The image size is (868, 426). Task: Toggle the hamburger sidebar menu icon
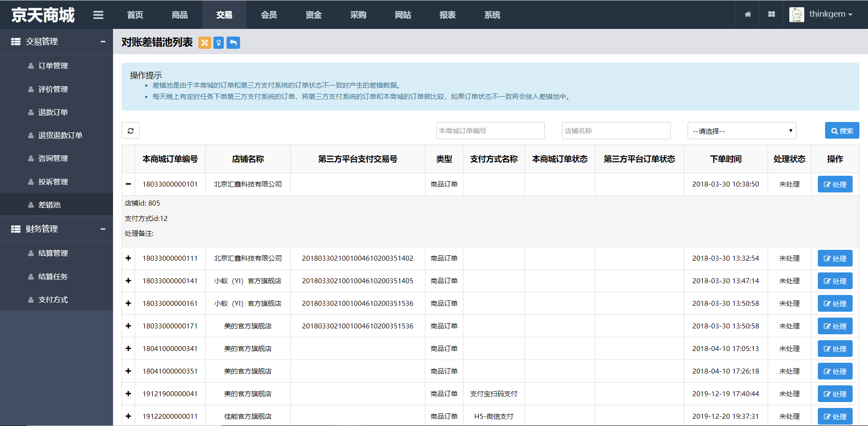pyautogui.click(x=98, y=15)
